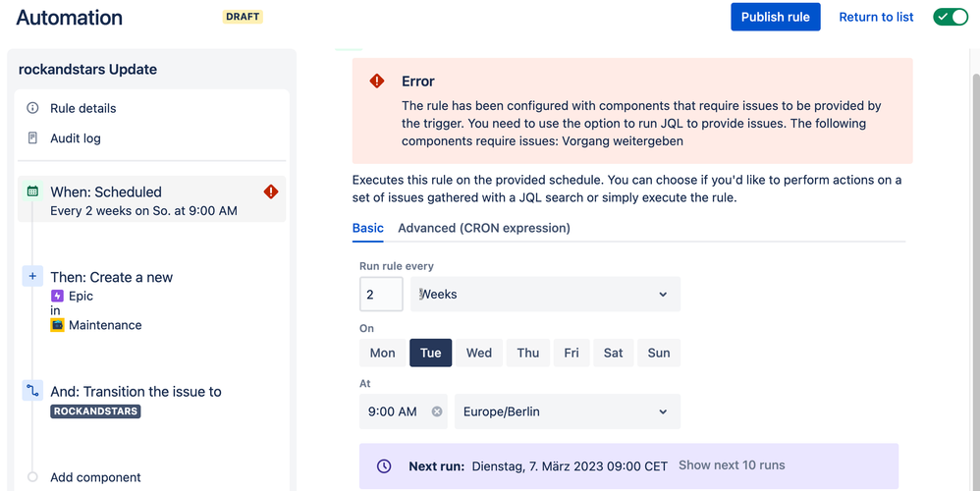Image resolution: width=980 pixels, height=491 pixels.
Task: Click the Run rule every number field
Action: 381,295
